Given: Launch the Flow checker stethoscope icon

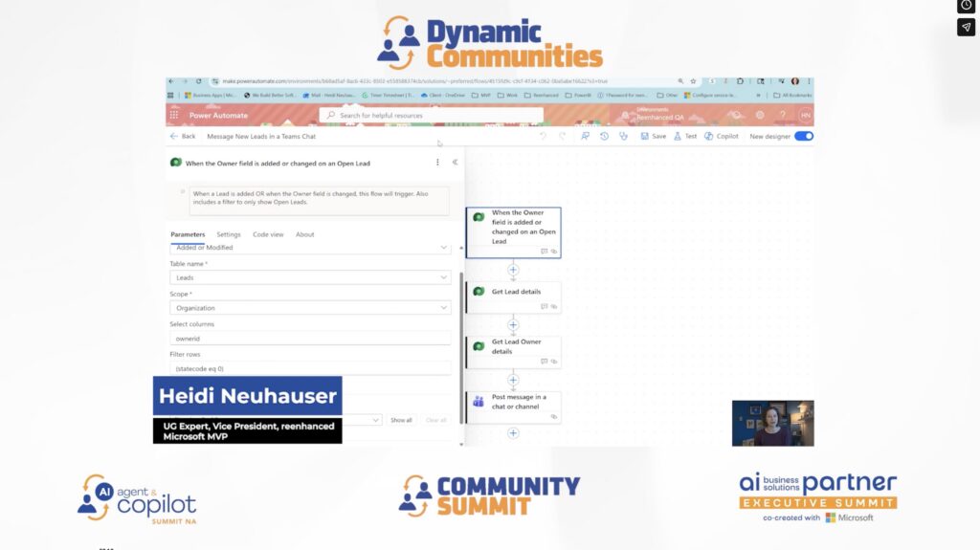Looking at the screenshot, I should 623,136.
